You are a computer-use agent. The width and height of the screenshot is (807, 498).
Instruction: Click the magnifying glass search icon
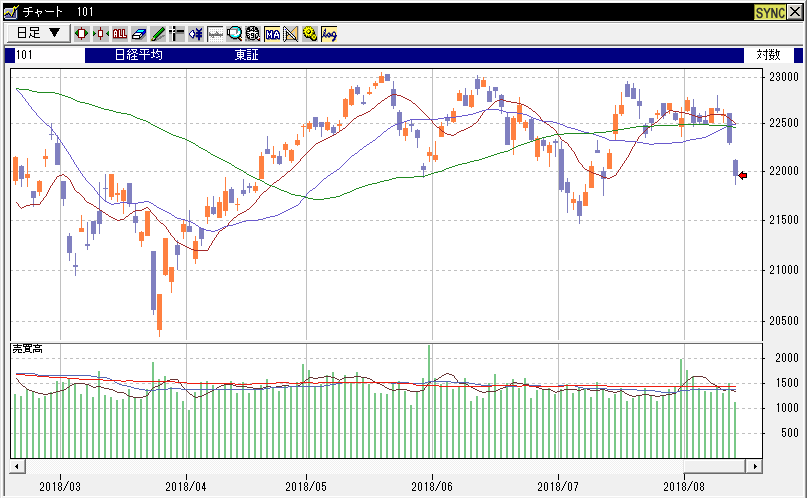[234, 33]
